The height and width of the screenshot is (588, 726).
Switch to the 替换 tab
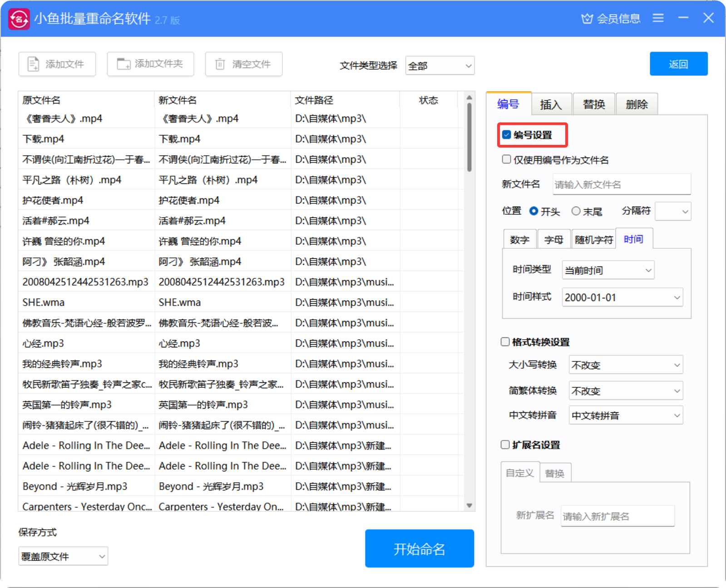tap(594, 104)
